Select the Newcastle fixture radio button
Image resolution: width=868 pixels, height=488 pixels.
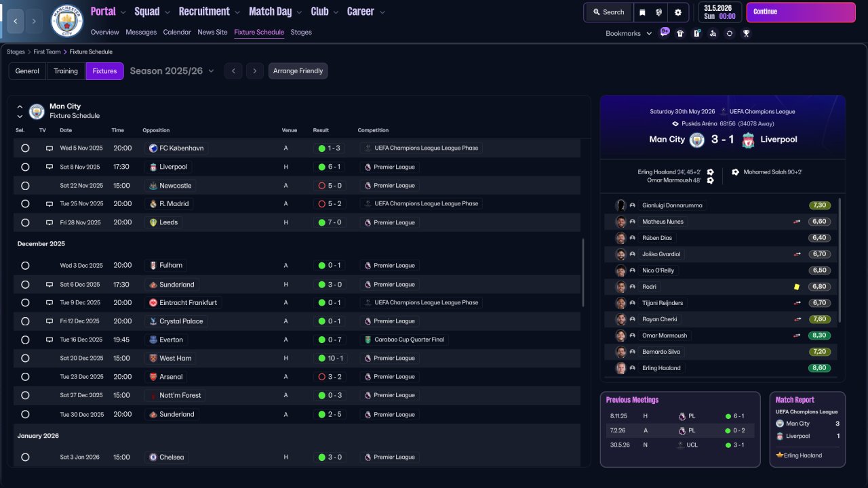pyautogui.click(x=25, y=186)
